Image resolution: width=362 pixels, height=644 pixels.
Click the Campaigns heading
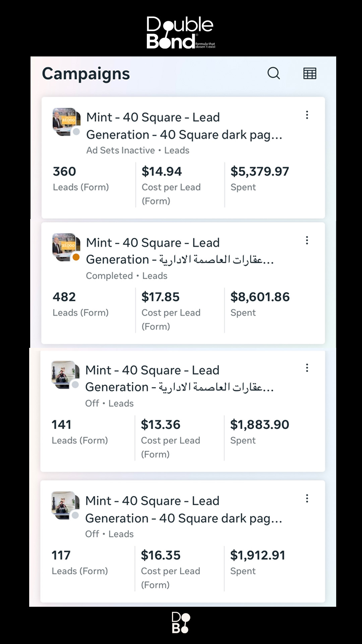point(86,74)
